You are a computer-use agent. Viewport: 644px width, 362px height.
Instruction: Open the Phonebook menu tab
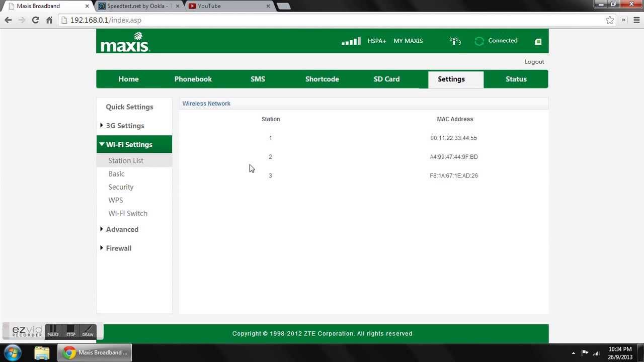tap(193, 79)
